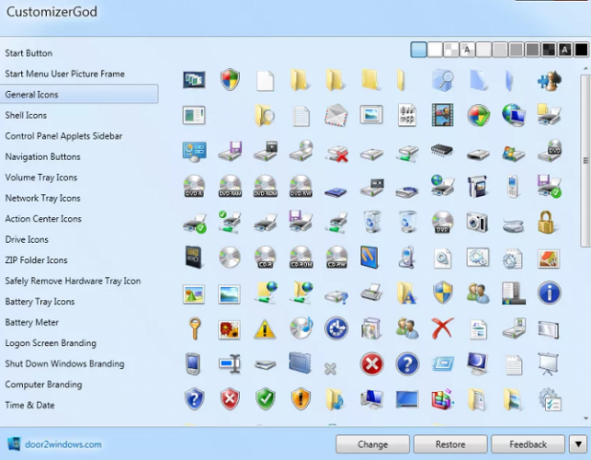Expand the dropdown arrow beside Feedback
The height and width of the screenshot is (460, 591).
[x=578, y=444]
